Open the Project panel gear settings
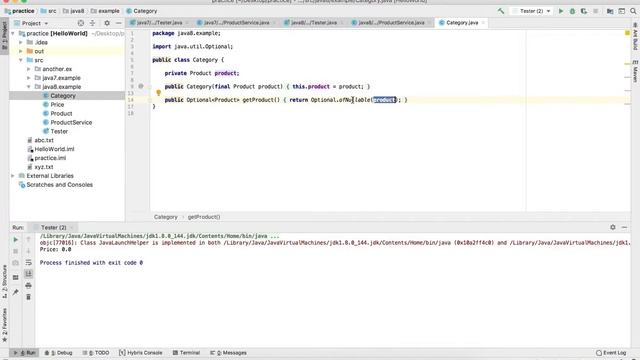This screenshot has height=360, width=640. (107, 23)
